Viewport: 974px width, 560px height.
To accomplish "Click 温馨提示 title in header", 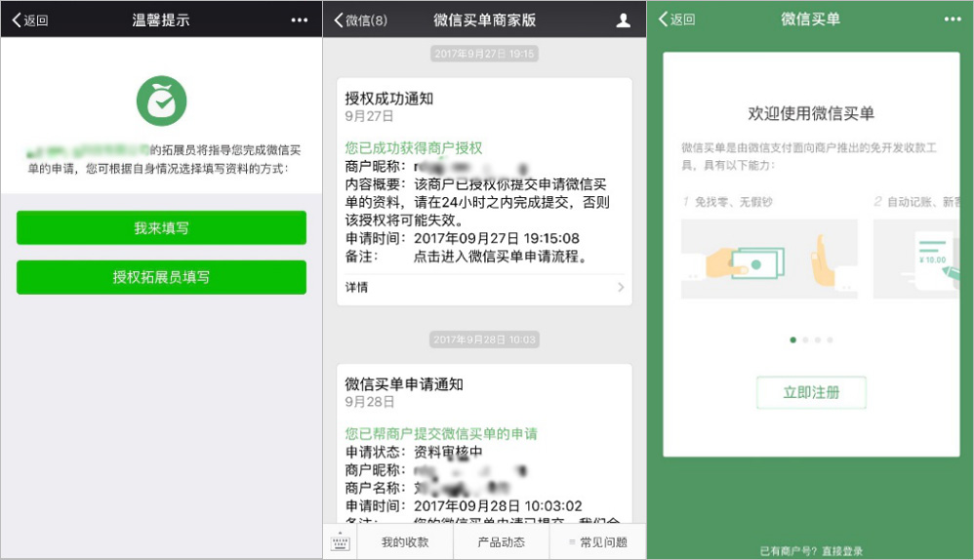I will [161, 20].
